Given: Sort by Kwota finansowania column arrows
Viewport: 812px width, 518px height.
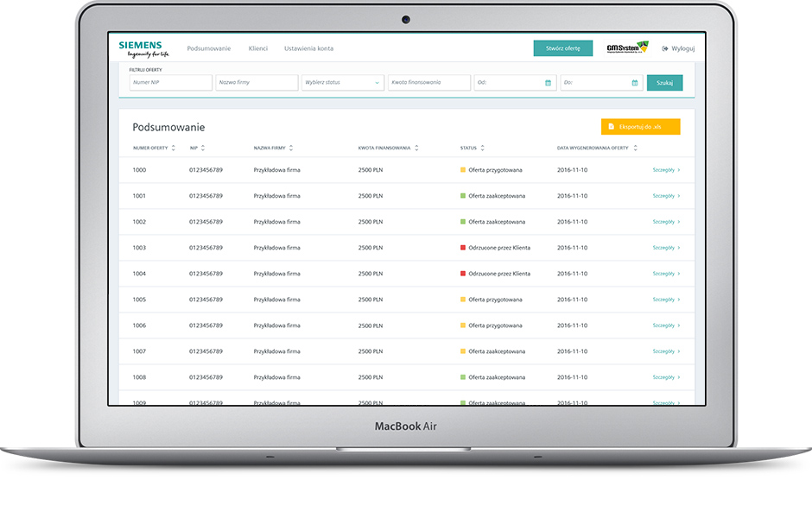Looking at the screenshot, I should [x=416, y=148].
